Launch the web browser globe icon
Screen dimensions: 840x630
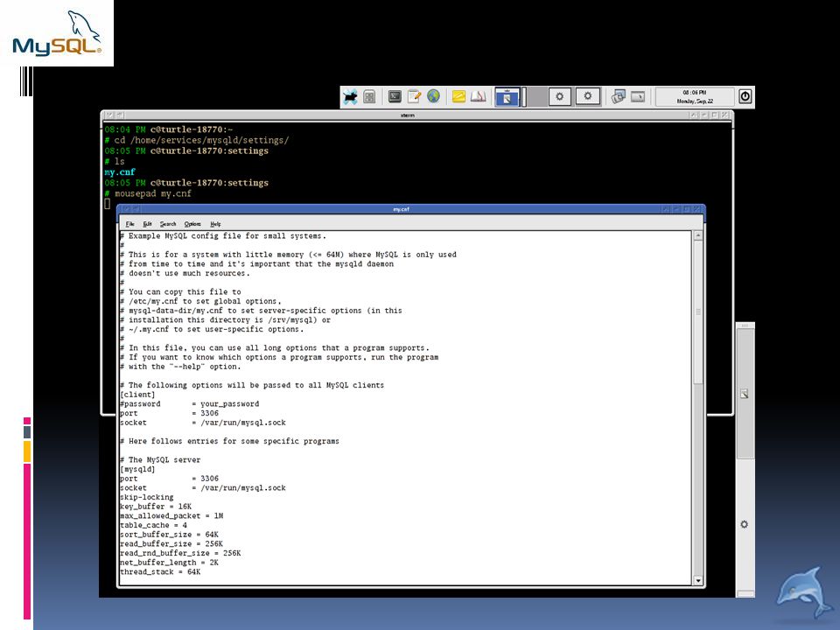(x=433, y=96)
